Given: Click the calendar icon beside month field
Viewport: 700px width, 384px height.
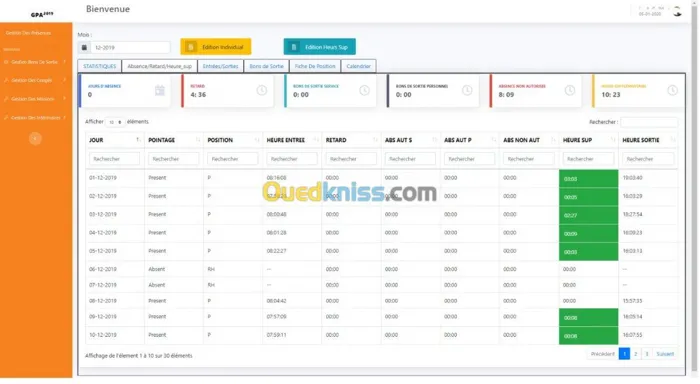Looking at the screenshot, I should tap(84, 47).
